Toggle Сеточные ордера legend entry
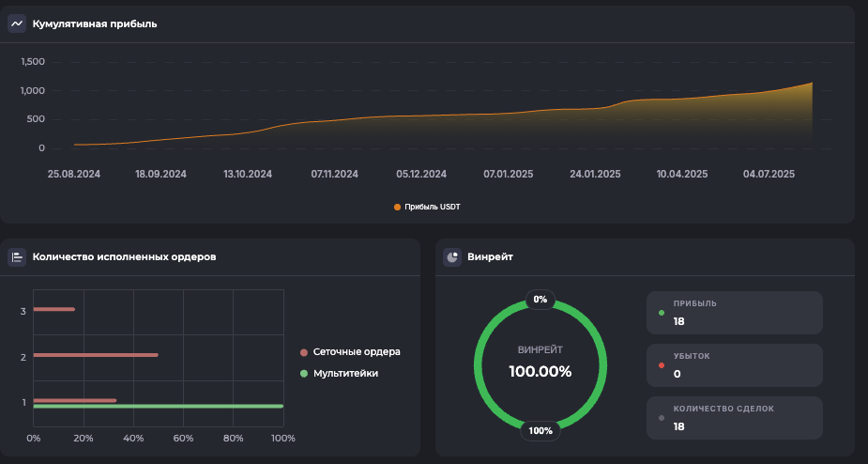Screen dimensions: 868x464 click(357, 352)
